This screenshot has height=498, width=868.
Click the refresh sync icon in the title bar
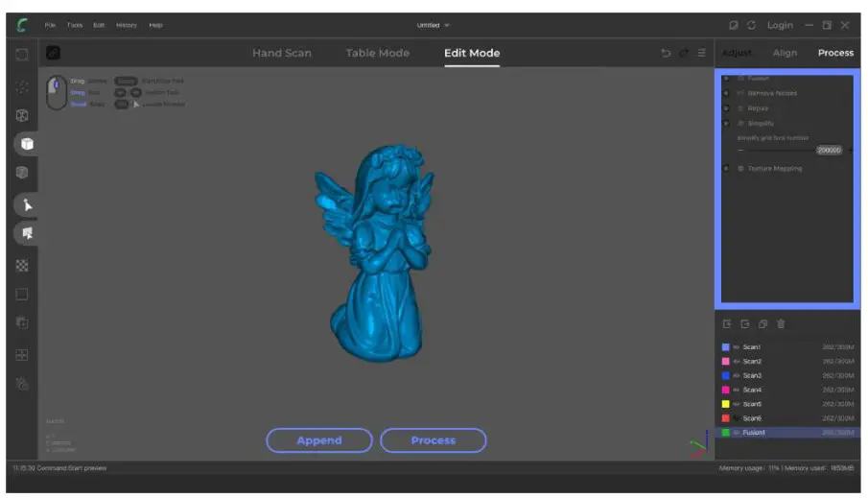[751, 25]
